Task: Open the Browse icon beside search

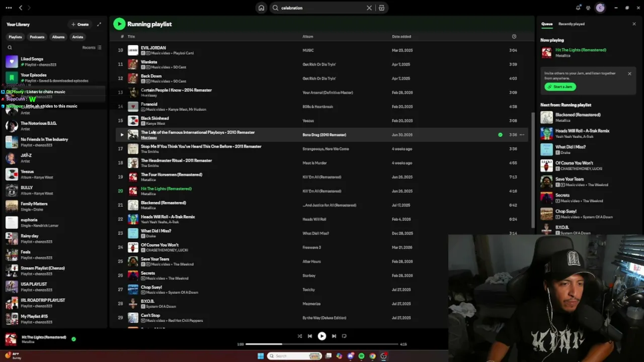Action: click(x=381, y=8)
